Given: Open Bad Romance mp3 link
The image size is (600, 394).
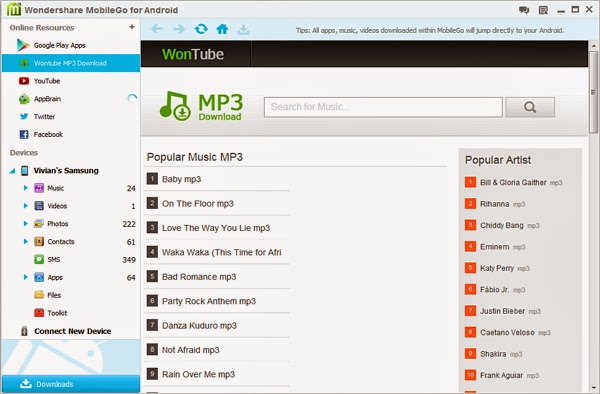Looking at the screenshot, I should (x=199, y=277).
